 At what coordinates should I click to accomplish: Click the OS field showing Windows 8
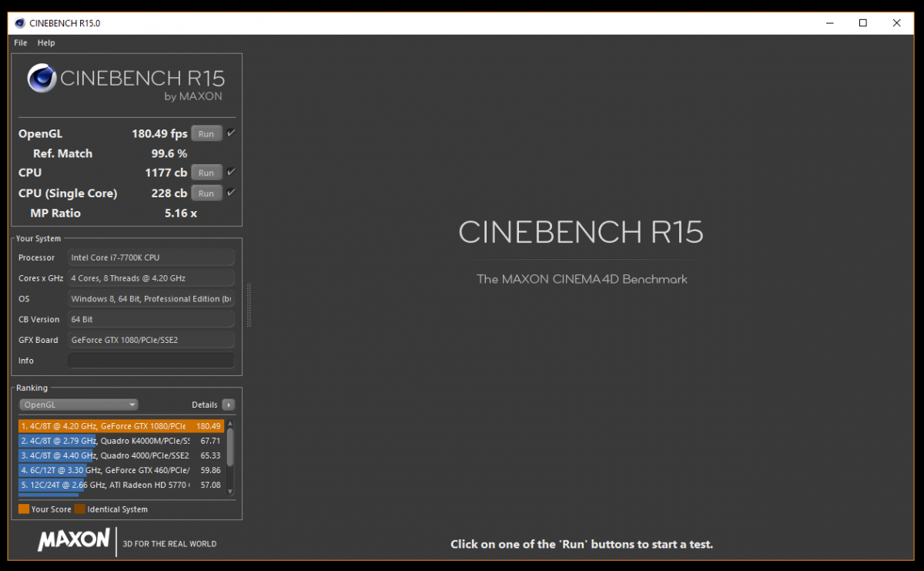click(x=151, y=299)
